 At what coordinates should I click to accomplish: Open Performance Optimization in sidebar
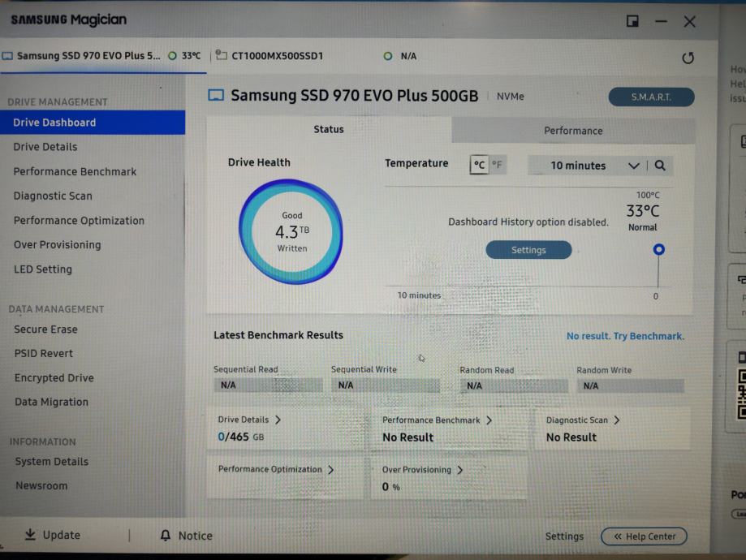(x=79, y=221)
